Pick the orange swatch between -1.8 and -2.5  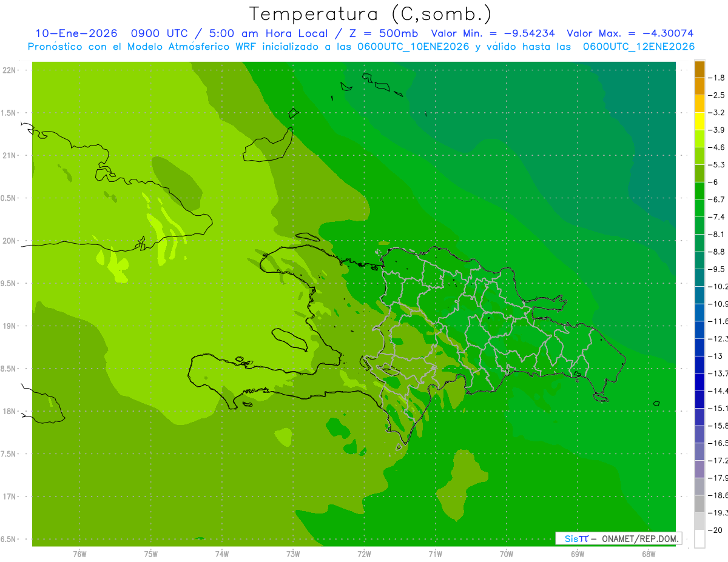[x=700, y=87]
